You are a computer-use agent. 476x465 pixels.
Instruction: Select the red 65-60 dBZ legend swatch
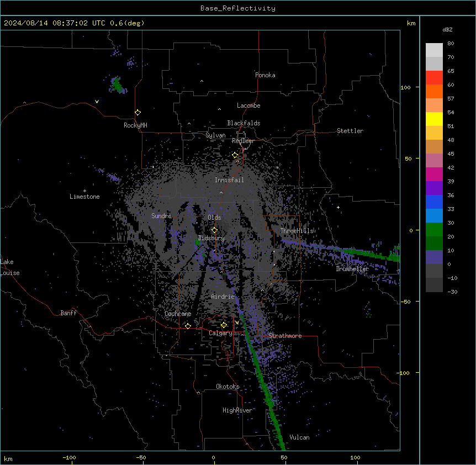pos(434,78)
